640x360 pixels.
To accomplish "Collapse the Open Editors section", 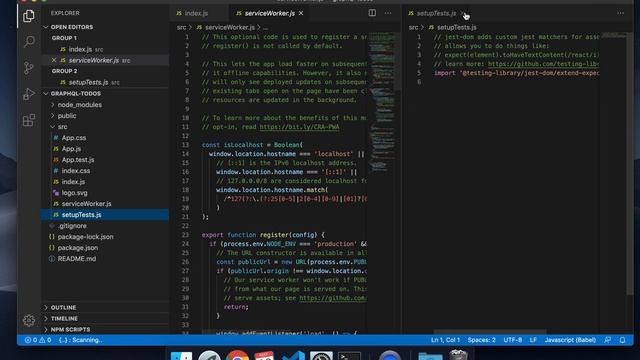I will 71,27.
